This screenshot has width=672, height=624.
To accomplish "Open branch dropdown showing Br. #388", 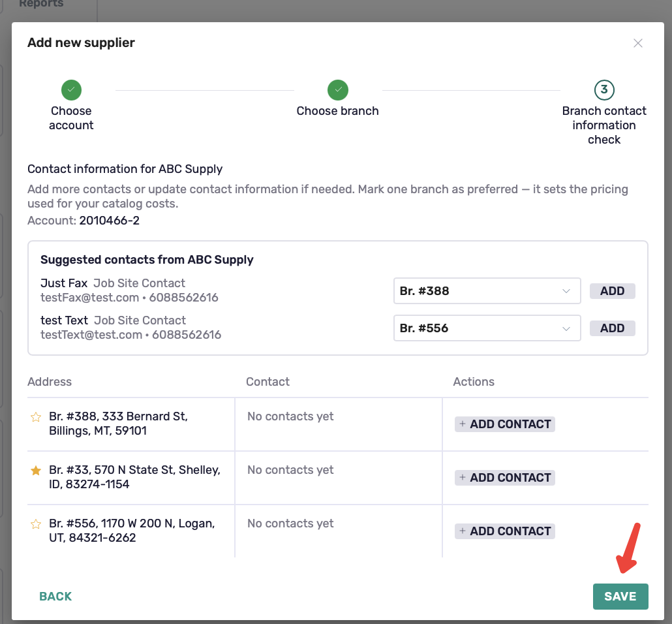I will [487, 290].
